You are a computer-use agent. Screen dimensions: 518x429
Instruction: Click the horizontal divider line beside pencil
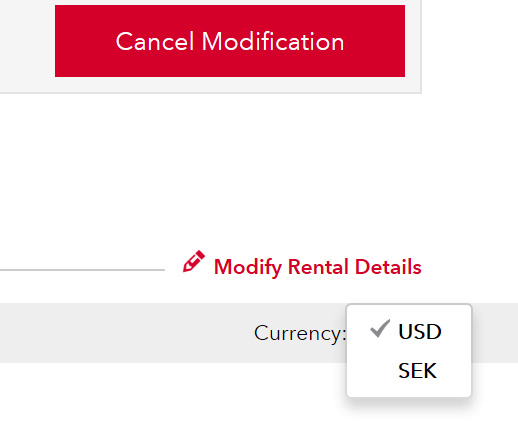point(82,270)
